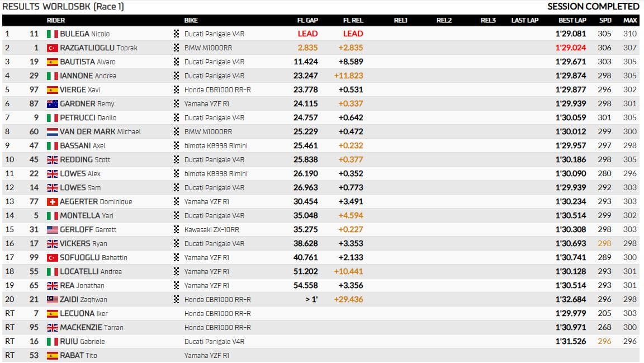Click the REL2 column header
The height and width of the screenshot is (363, 644).
click(x=444, y=20)
